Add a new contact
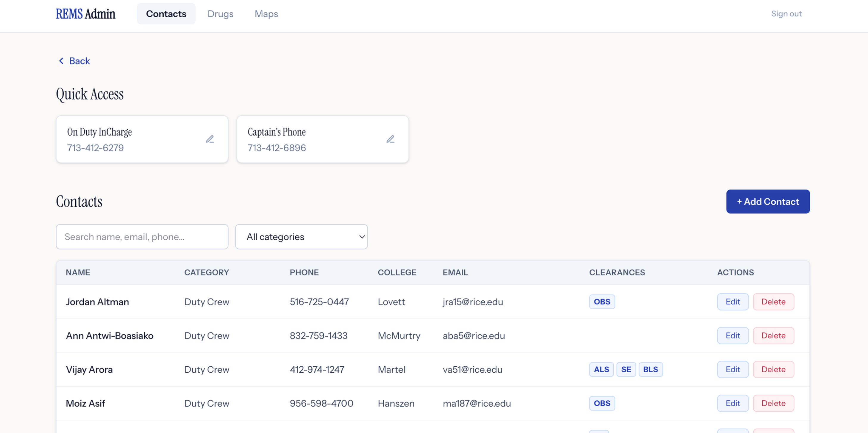Image resolution: width=868 pixels, height=433 pixels. (768, 201)
